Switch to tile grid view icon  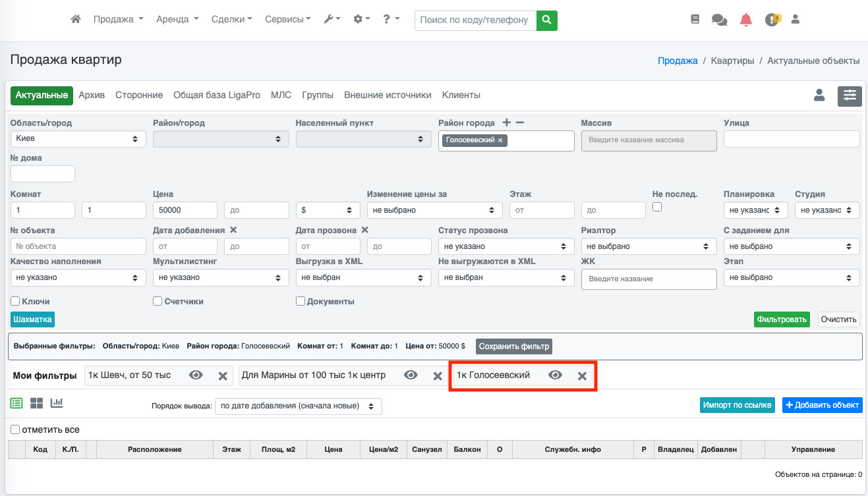pos(37,402)
